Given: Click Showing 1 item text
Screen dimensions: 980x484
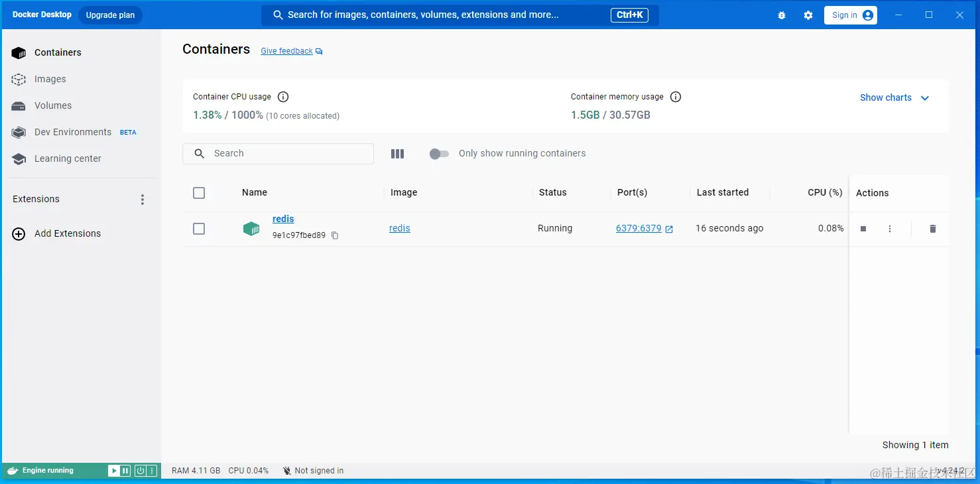Looking at the screenshot, I should (915, 445).
